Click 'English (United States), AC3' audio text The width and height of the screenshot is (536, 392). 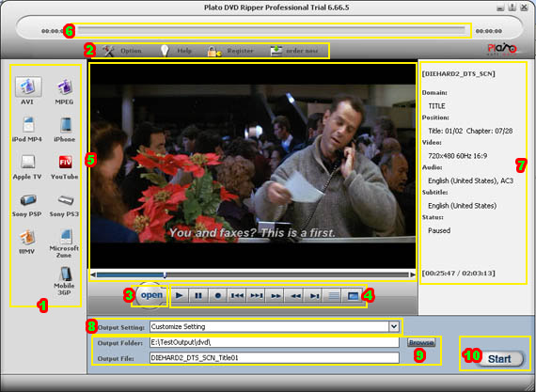pos(471,180)
